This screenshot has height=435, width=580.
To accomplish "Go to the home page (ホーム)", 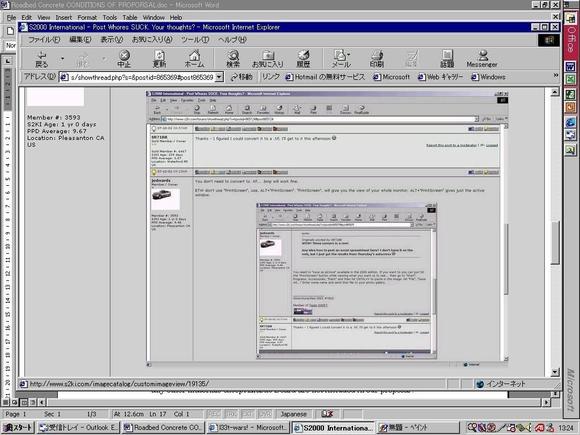I will pyautogui.click(x=194, y=59).
